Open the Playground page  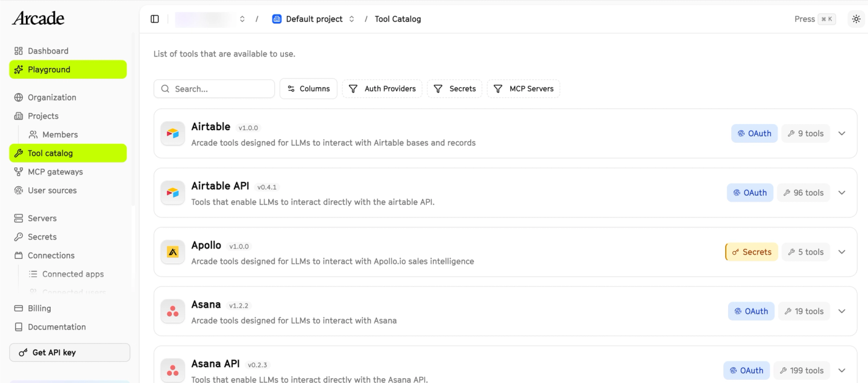click(x=68, y=70)
